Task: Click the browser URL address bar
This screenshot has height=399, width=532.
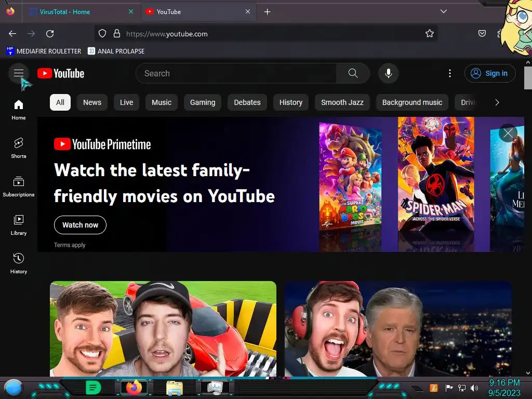Action: (x=266, y=34)
